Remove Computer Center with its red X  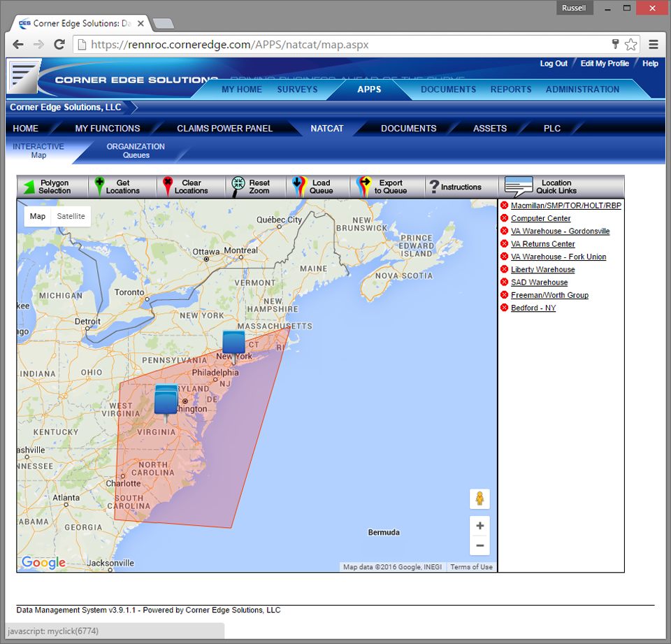pyautogui.click(x=504, y=218)
